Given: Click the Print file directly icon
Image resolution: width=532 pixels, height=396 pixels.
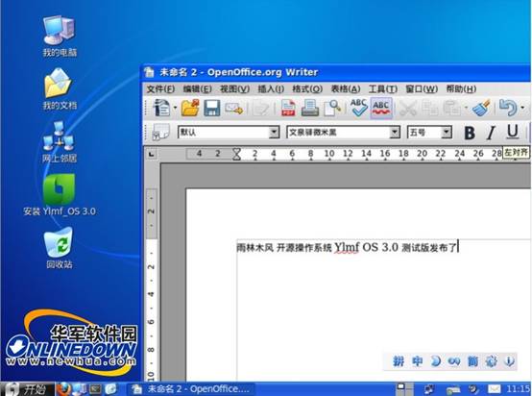Looking at the screenshot, I should pos(310,108).
